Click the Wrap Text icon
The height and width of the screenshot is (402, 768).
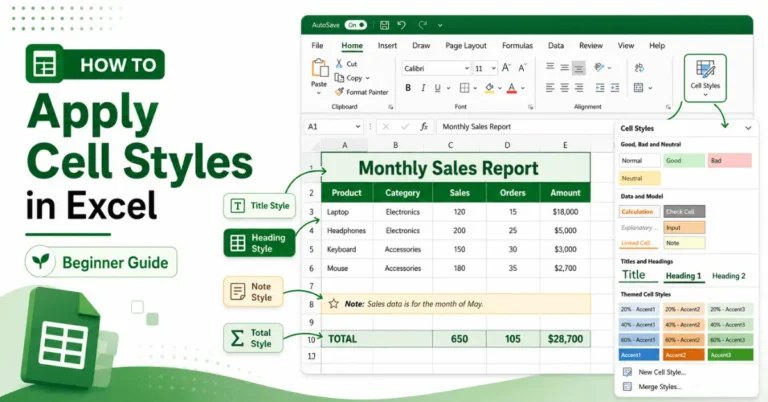[x=639, y=68]
